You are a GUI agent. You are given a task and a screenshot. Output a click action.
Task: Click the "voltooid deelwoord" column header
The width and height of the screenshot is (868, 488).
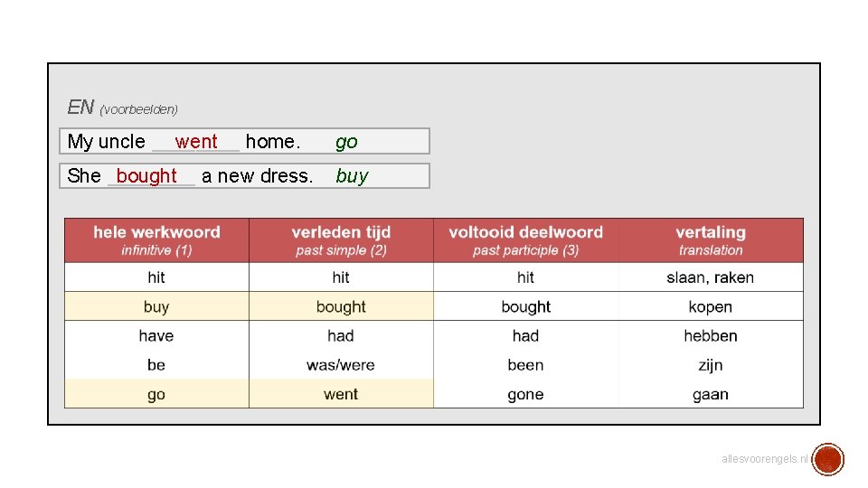(x=525, y=240)
